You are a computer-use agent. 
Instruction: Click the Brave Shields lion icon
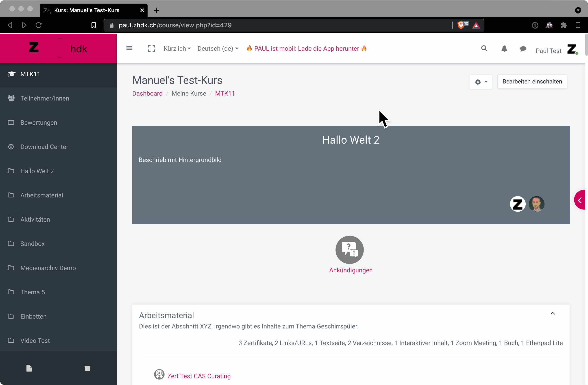(x=461, y=25)
